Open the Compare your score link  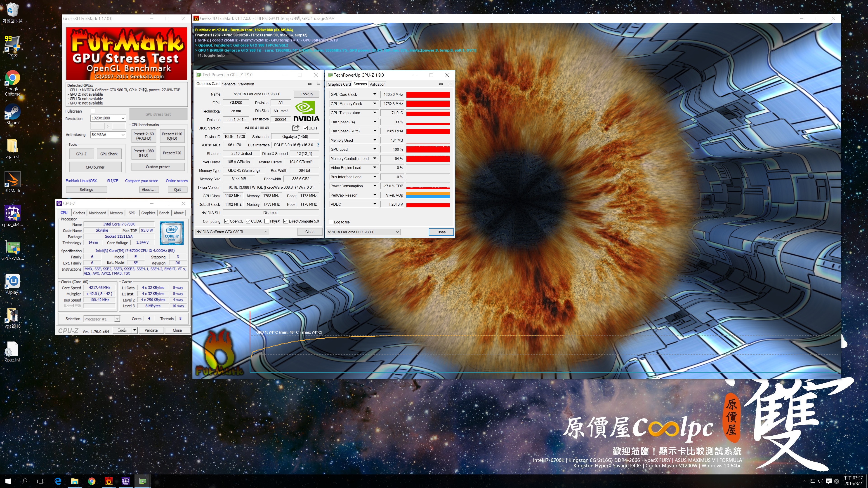pyautogui.click(x=142, y=181)
